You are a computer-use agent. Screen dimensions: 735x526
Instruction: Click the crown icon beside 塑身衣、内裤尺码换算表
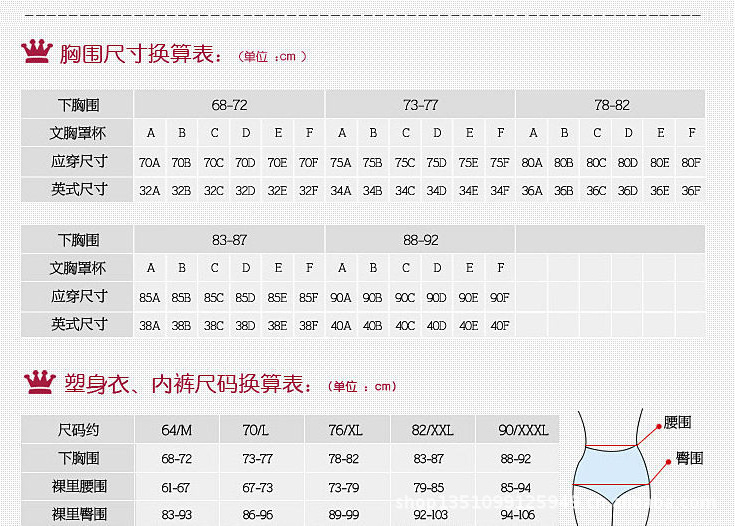[38, 382]
